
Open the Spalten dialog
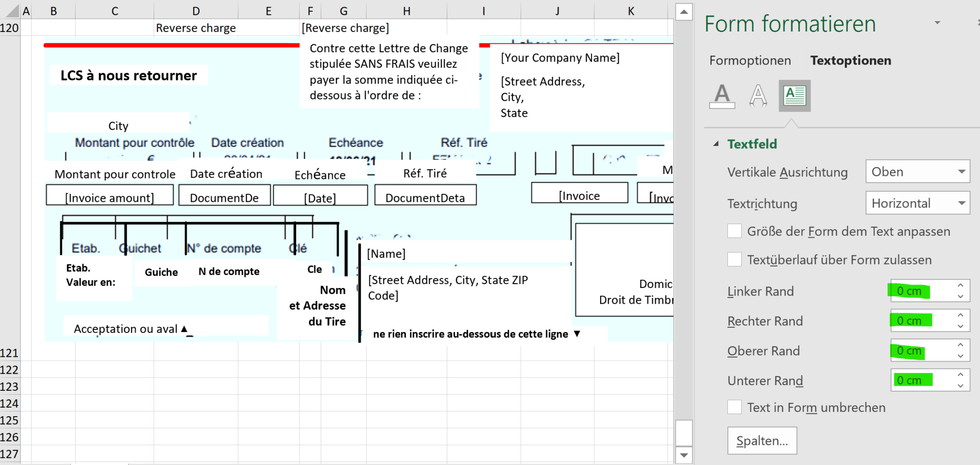click(762, 440)
